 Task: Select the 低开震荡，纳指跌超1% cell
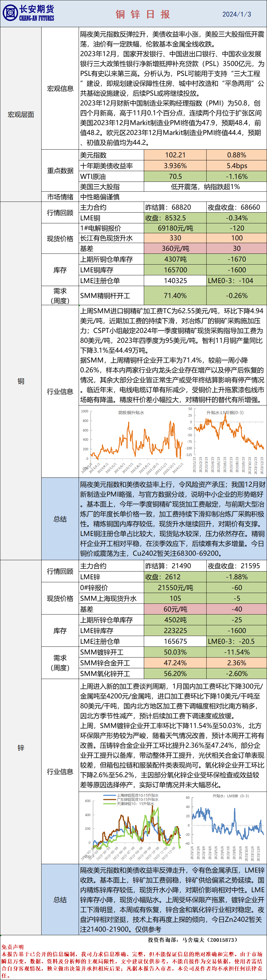coord(205,186)
